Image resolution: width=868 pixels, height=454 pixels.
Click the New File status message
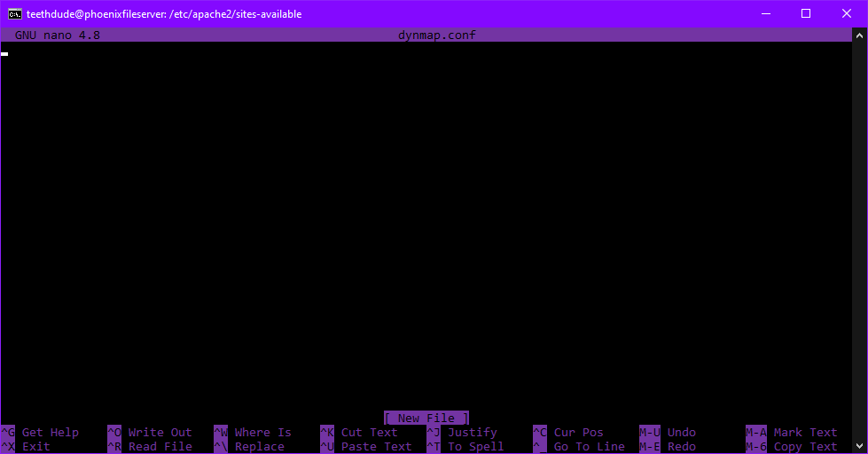pos(426,418)
